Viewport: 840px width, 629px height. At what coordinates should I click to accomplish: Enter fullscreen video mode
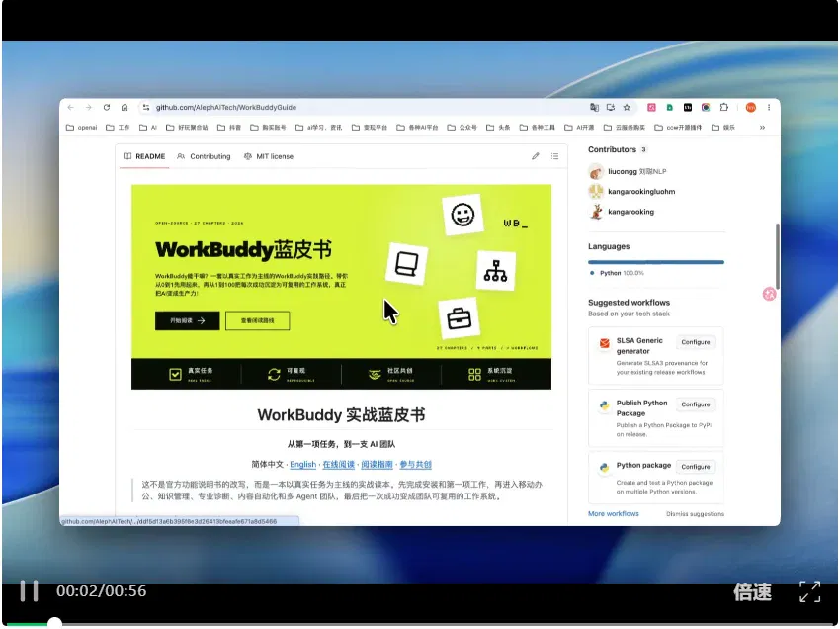coord(809,591)
